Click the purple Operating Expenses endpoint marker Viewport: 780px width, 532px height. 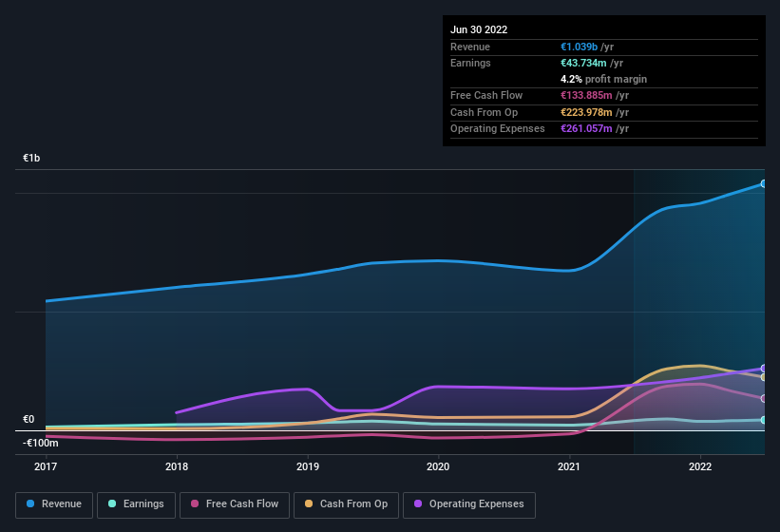pyautogui.click(x=763, y=369)
